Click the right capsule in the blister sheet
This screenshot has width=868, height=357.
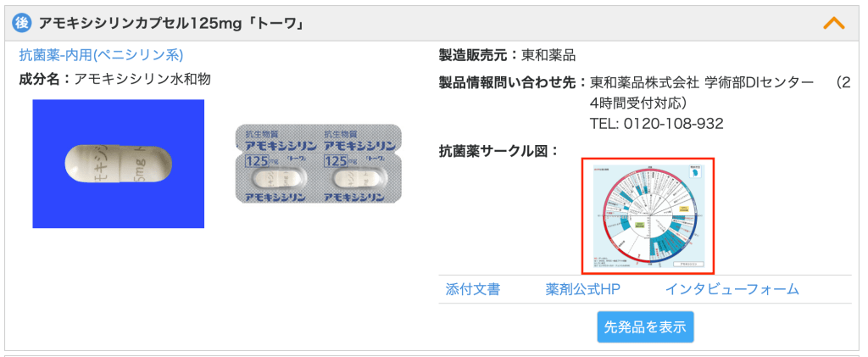[x=359, y=178]
